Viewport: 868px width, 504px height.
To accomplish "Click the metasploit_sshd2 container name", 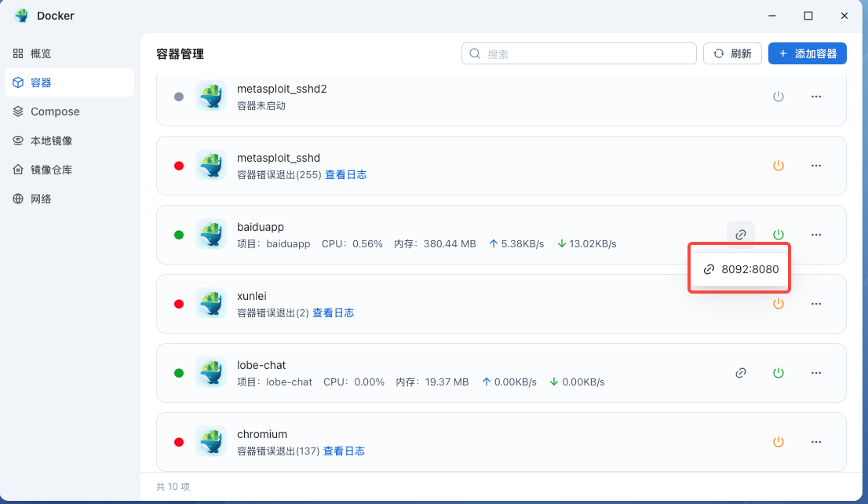I will click(282, 89).
